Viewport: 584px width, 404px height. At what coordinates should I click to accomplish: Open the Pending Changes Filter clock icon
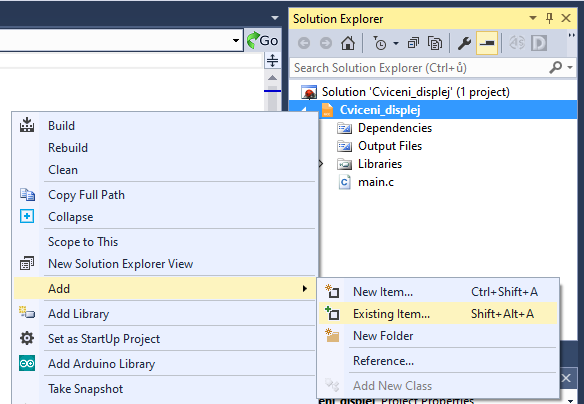pyautogui.click(x=380, y=43)
